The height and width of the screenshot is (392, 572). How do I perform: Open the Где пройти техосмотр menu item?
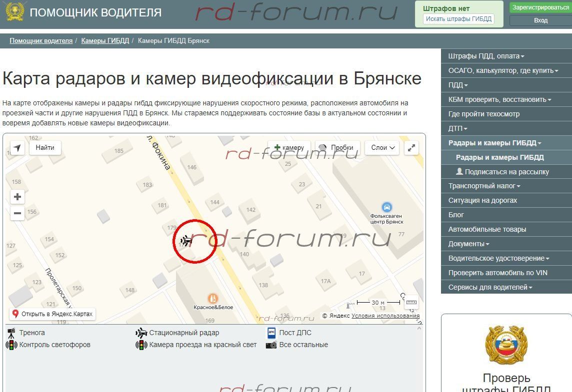(x=483, y=114)
